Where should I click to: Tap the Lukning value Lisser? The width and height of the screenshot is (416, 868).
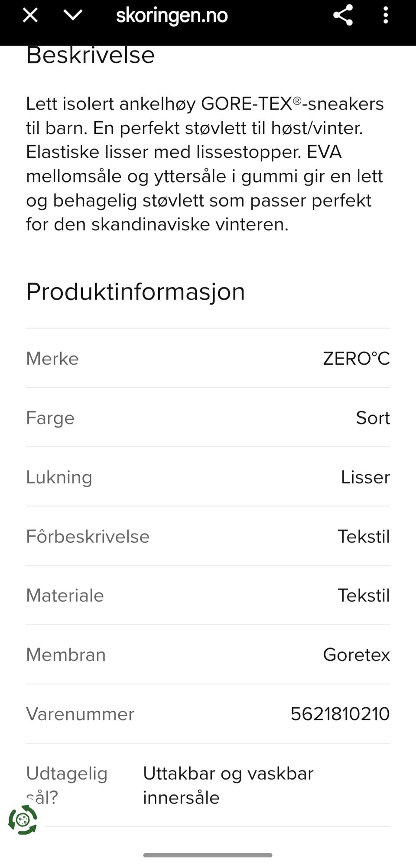(x=365, y=477)
